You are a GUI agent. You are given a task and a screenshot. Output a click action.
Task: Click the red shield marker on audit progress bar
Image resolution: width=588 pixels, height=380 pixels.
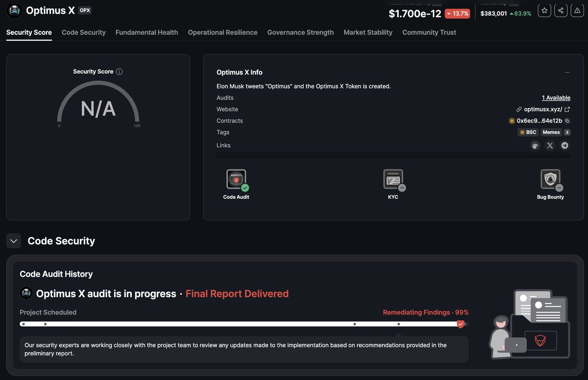460,324
